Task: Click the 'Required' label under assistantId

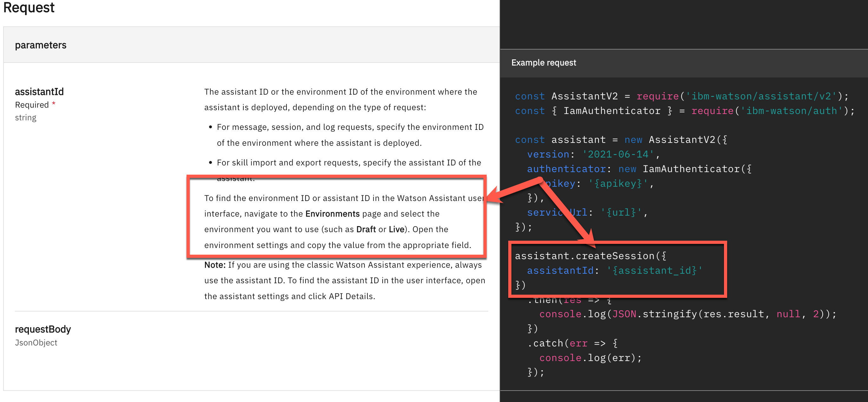Action: click(32, 105)
